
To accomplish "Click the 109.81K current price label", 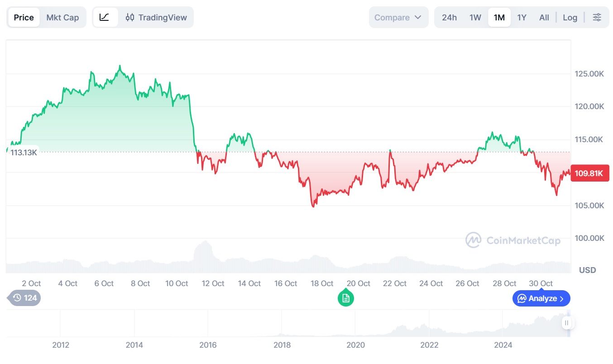I will click(x=589, y=173).
